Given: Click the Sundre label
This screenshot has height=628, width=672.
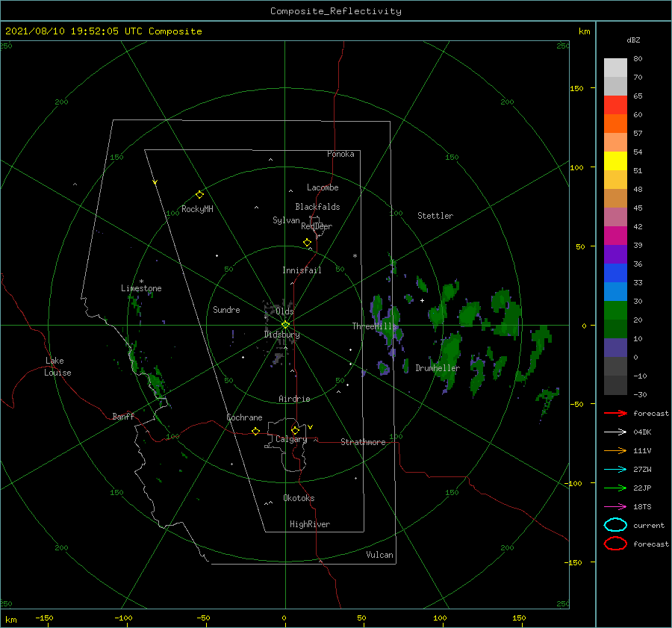Looking at the screenshot, I should (x=226, y=309).
